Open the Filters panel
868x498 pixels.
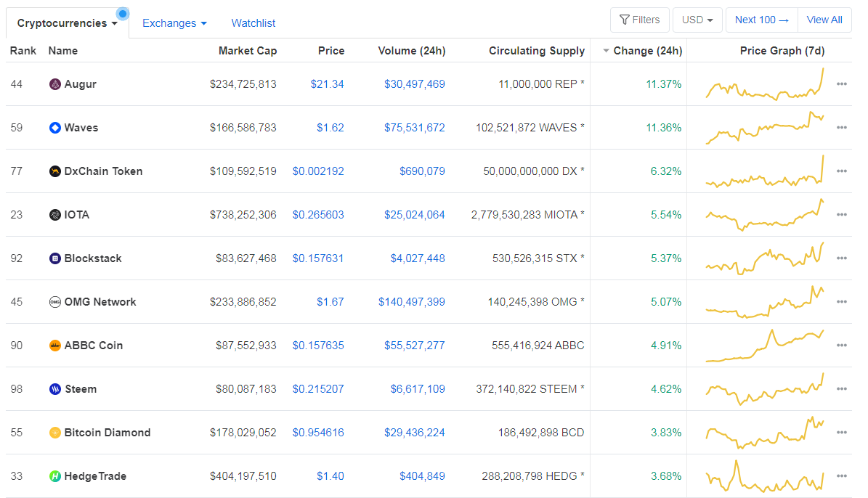[x=640, y=20]
